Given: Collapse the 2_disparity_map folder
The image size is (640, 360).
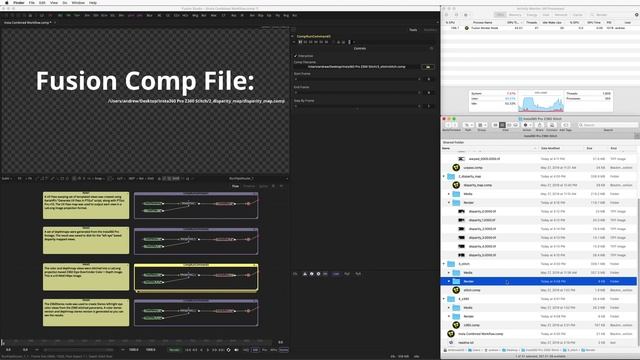Looking at the screenshot, I should pos(444,176).
